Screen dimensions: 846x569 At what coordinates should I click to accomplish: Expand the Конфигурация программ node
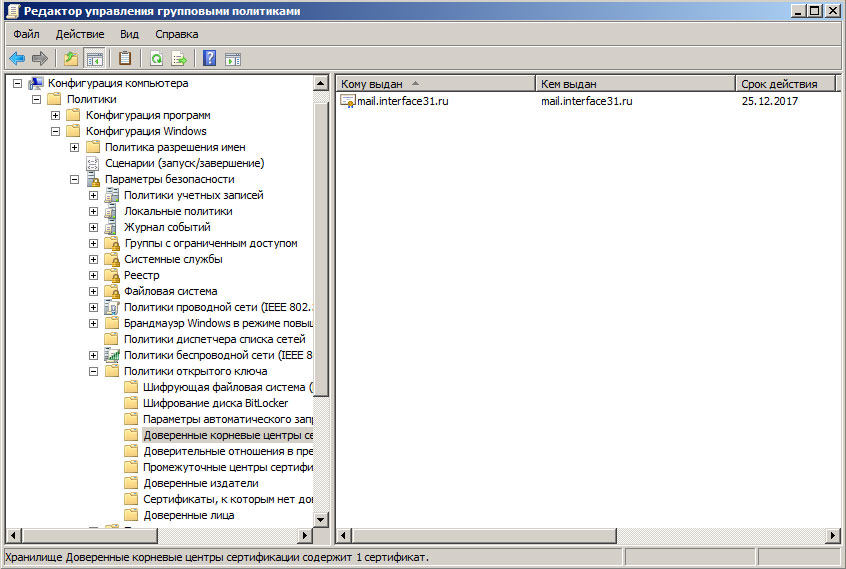tap(56, 115)
